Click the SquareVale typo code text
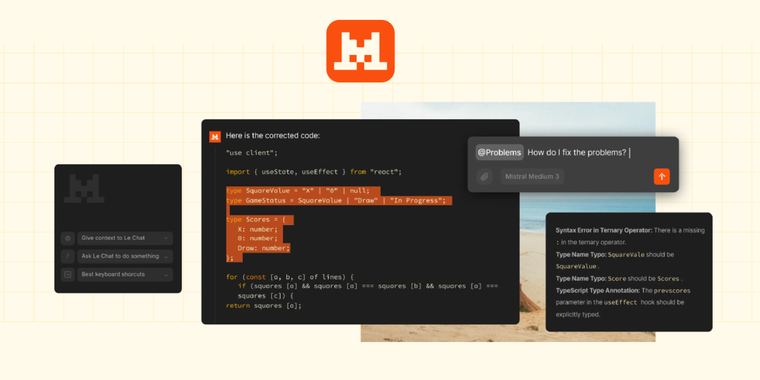The image size is (760, 380). (x=626, y=254)
